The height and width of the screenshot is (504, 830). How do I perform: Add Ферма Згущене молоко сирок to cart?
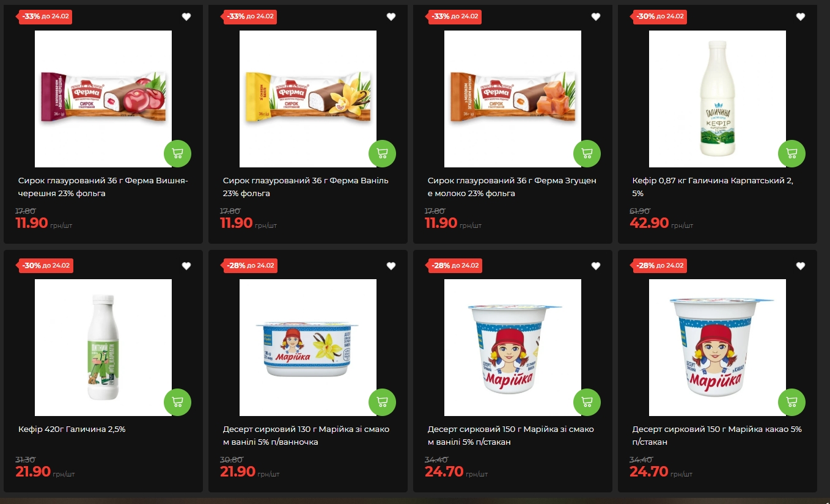pos(587,153)
